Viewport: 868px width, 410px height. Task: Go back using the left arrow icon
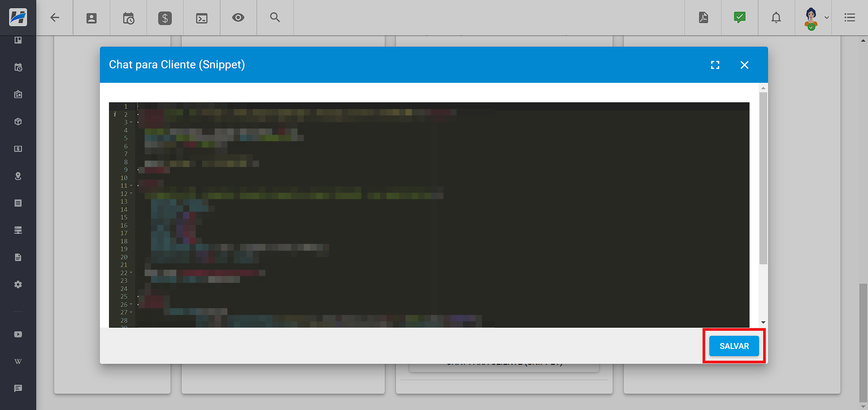tap(55, 18)
